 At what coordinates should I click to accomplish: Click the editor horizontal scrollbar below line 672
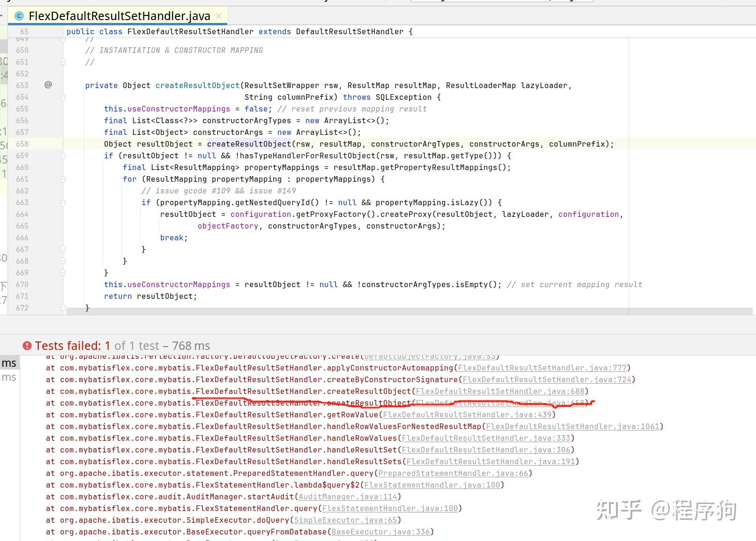410,311
